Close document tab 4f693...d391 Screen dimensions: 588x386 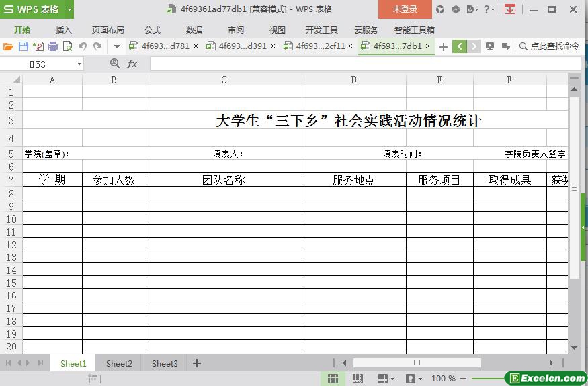(x=273, y=46)
